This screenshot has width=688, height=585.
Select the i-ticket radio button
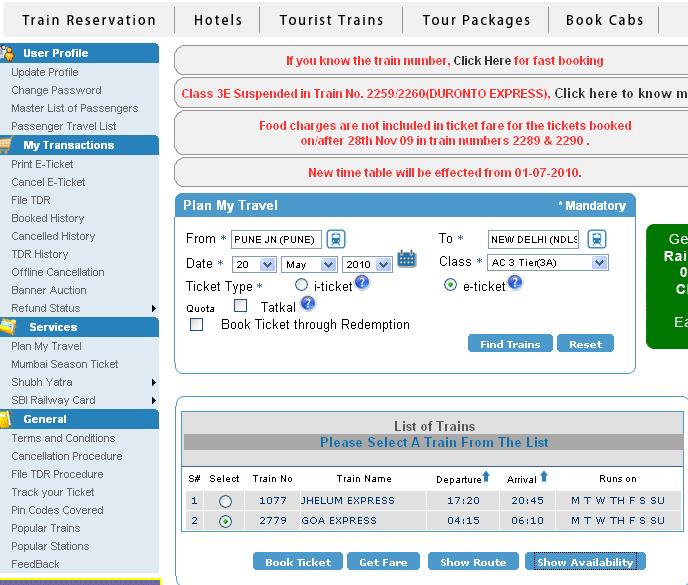pos(301,285)
